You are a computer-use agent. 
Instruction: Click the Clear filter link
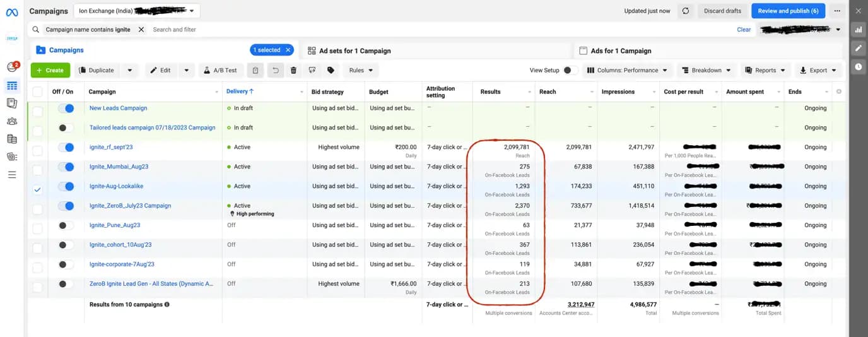(x=744, y=30)
